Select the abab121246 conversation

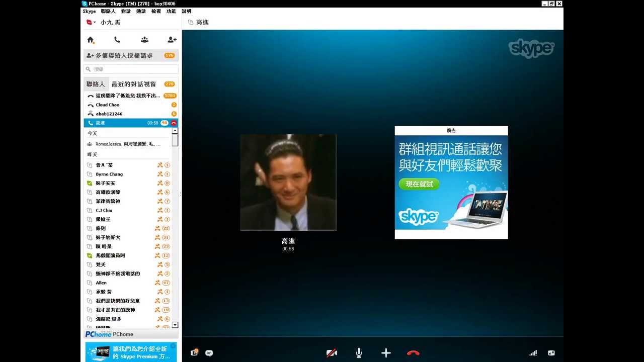tap(131, 114)
